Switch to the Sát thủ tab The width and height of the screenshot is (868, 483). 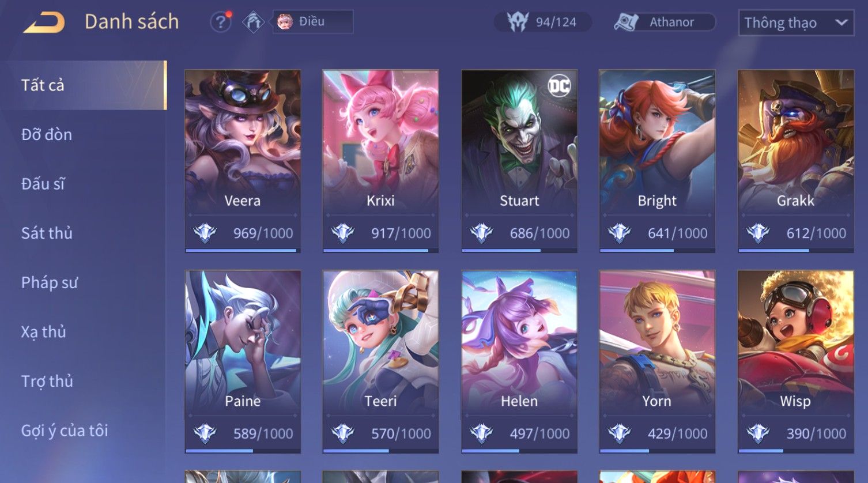tap(47, 233)
